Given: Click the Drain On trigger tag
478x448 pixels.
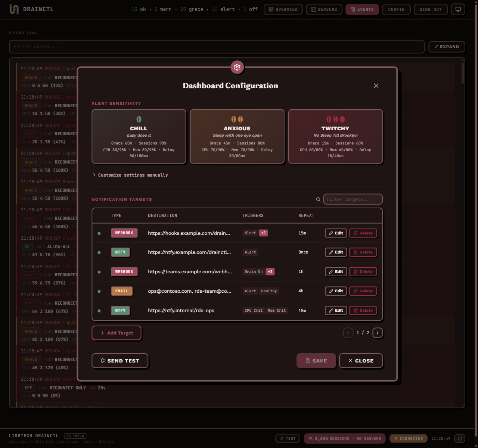Looking at the screenshot, I should (x=254, y=272).
